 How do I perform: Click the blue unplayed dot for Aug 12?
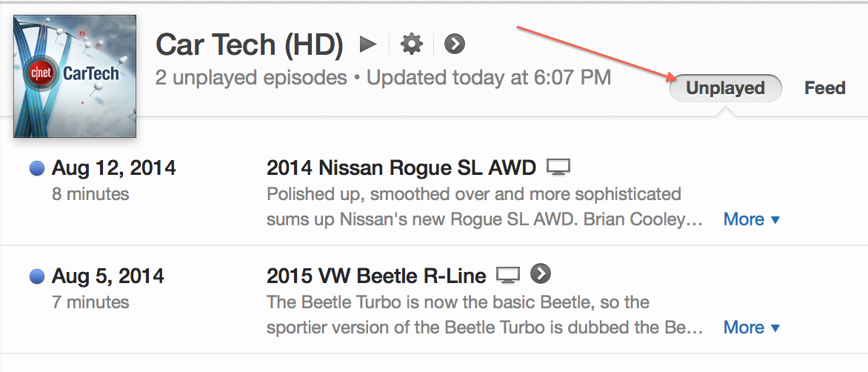(x=37, y=168)
